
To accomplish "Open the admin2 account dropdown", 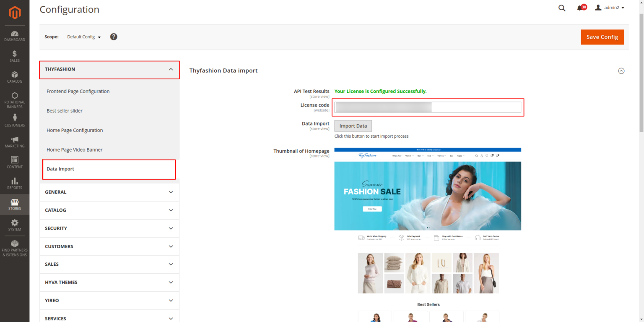I will 610,8.
